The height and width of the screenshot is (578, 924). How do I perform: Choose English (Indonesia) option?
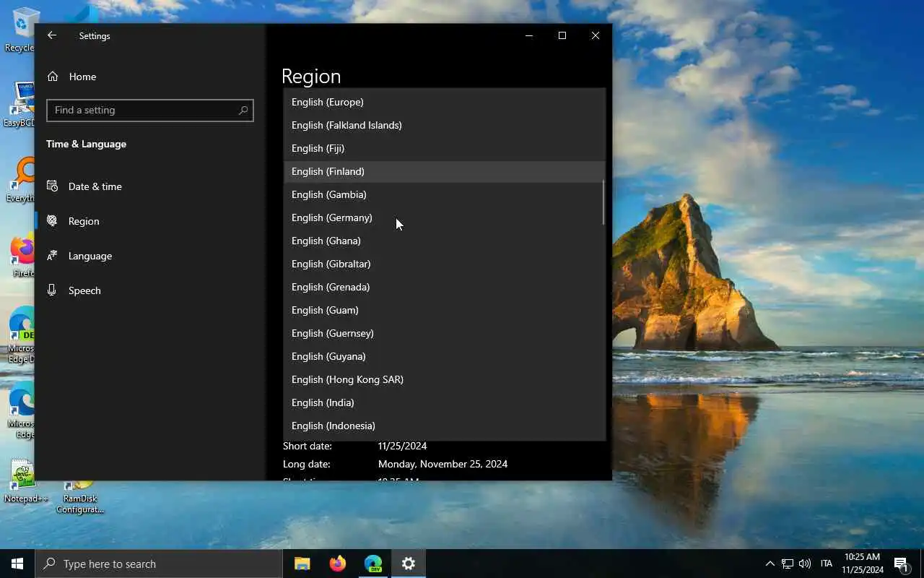(x=444, y=426)
